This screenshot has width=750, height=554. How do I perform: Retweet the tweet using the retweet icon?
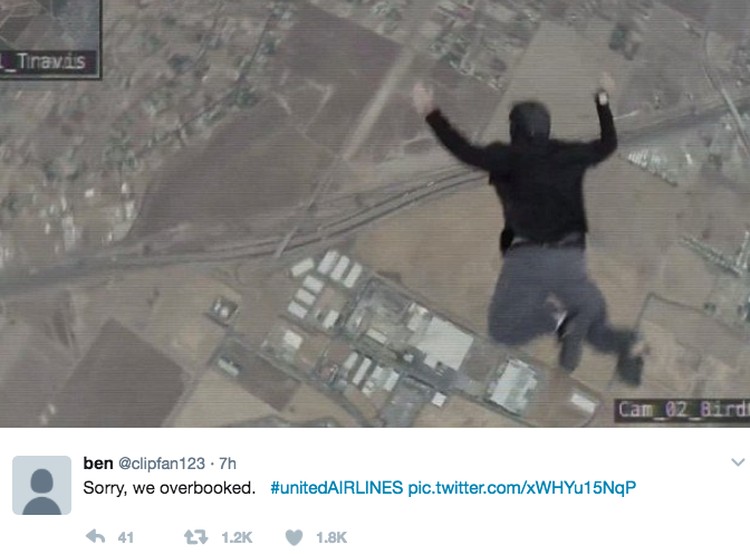click(x=196, y=537)
